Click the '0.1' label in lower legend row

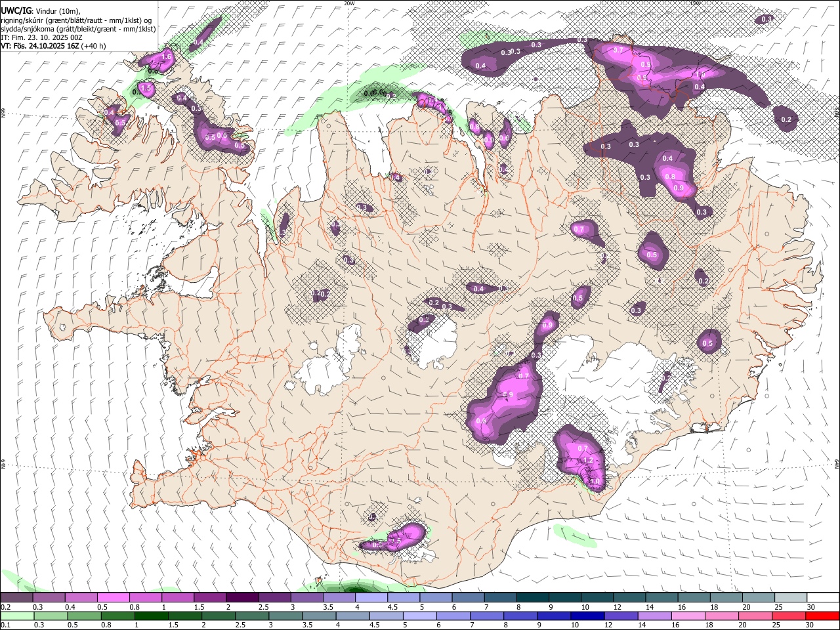[x=5, y=625]
